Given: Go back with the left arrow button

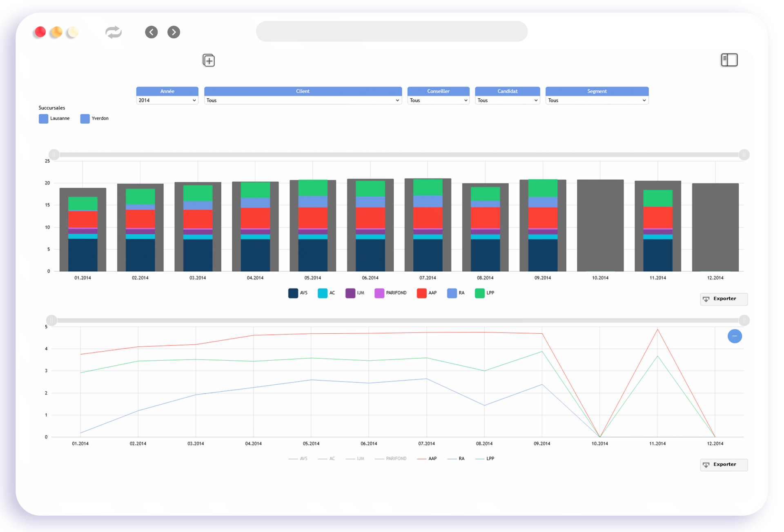Looking at the screenshot, I should [151, 32].
